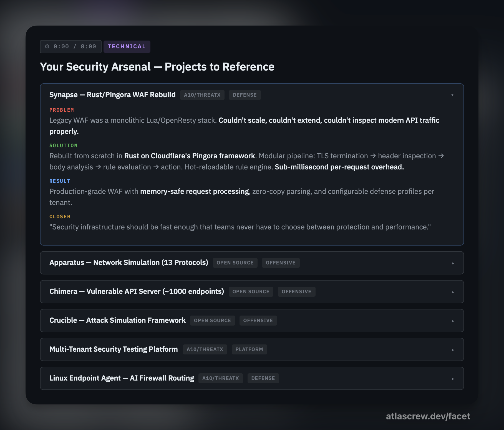Viewport: 504px width, 430px height.
Task: Expand Multi-Tenant Security Testing Platform arrow
Action: click(x=453, y=350)
